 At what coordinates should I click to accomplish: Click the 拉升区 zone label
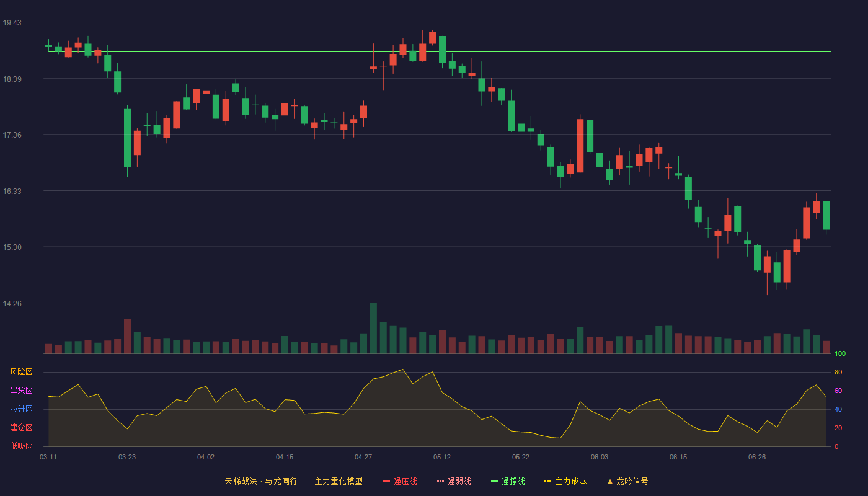pos(21,409)
